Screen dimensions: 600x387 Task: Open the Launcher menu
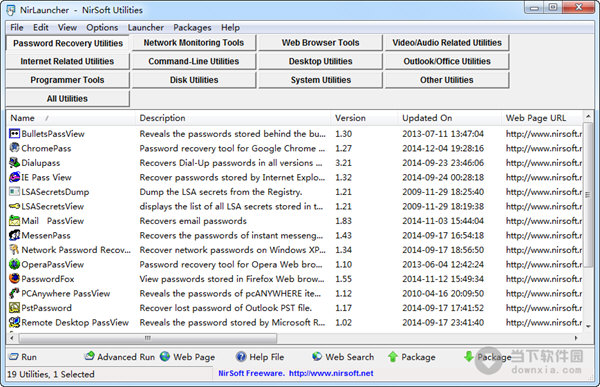point(145,28)
